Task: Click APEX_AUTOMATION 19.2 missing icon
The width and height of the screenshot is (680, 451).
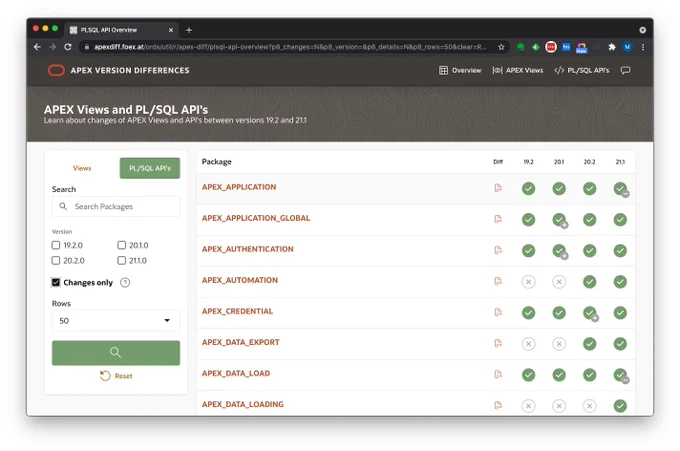Action: click(528, 282)
